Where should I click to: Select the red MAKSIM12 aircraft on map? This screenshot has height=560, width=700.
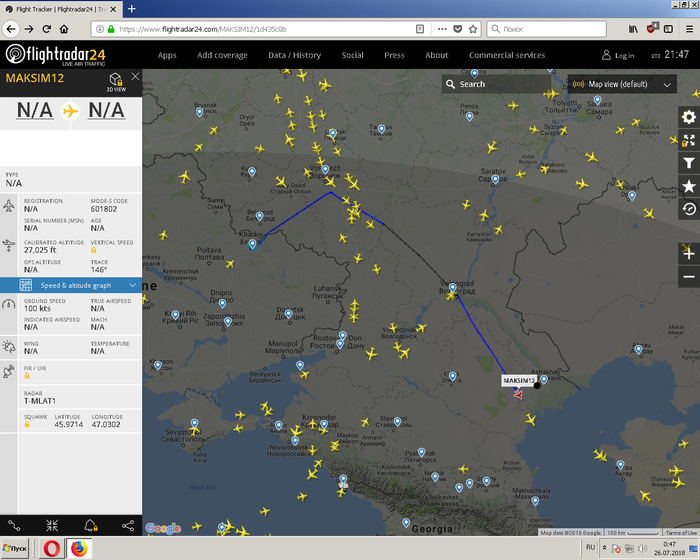518,394
